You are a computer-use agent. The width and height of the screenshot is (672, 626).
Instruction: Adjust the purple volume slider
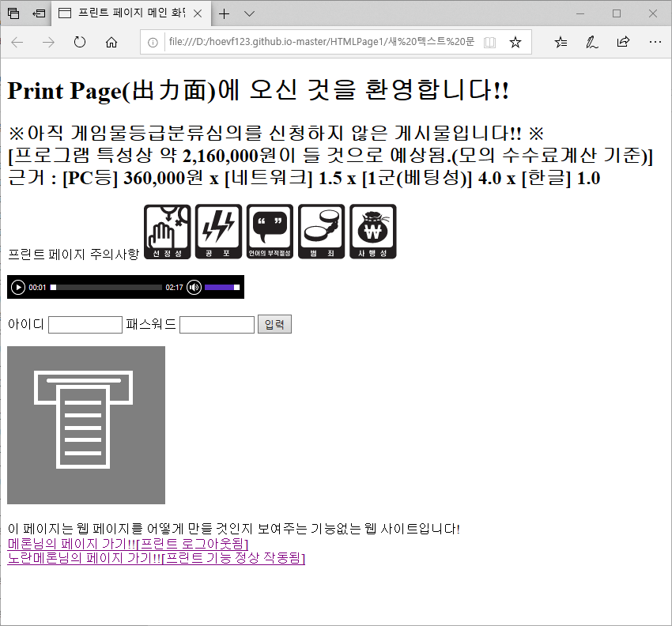220,287
